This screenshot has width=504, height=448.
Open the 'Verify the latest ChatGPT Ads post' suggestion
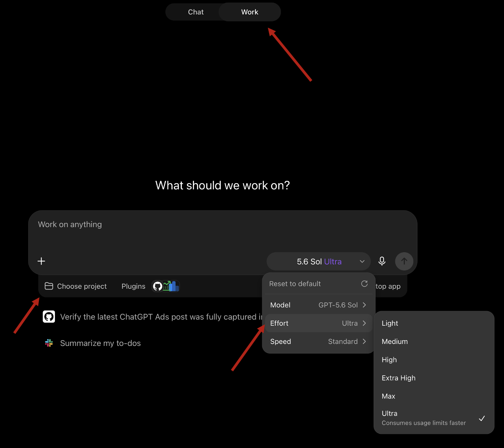tap(161, 317)
